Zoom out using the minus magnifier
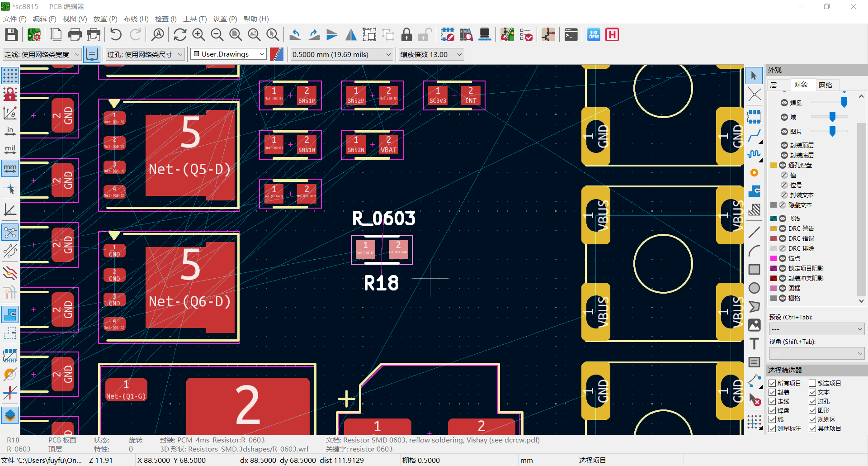The image size is (868, 466). 217,35
